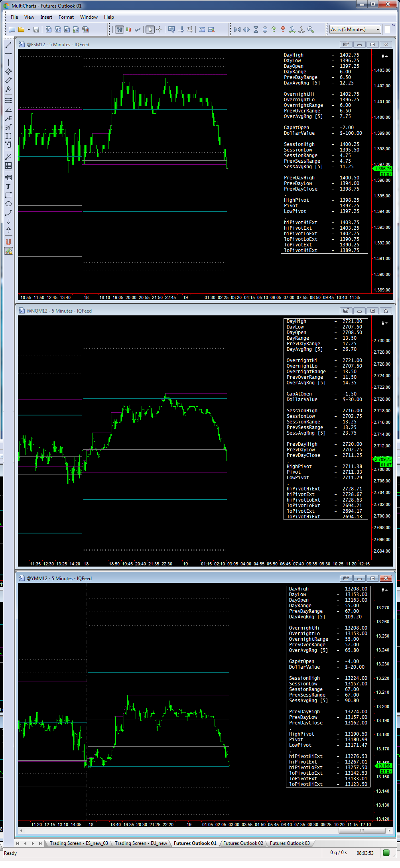
Task: Click the Zoom In magnifier icon
Action: pos(311,30)
